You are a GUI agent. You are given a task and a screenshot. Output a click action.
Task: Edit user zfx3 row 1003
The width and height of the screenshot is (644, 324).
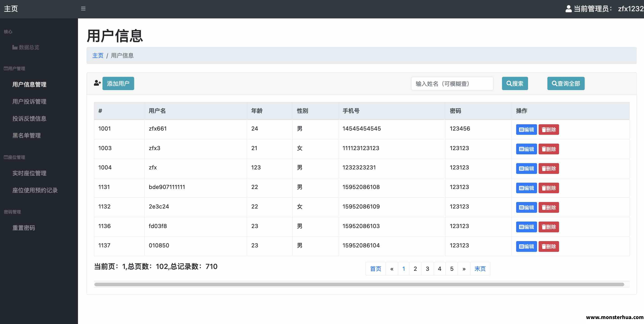(526, 149)
